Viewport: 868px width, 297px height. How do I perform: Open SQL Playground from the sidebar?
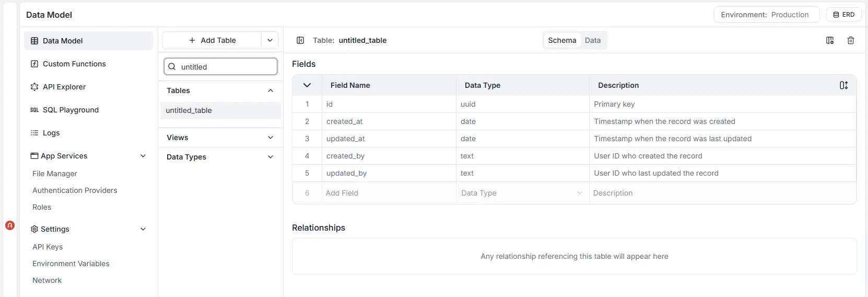(70, 110)
